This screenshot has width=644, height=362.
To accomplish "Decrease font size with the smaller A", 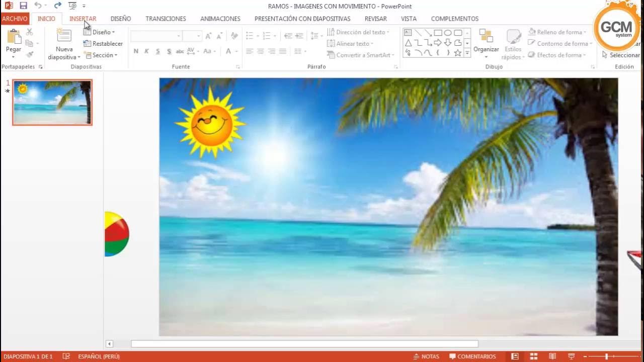I will [x=219, y=36].
